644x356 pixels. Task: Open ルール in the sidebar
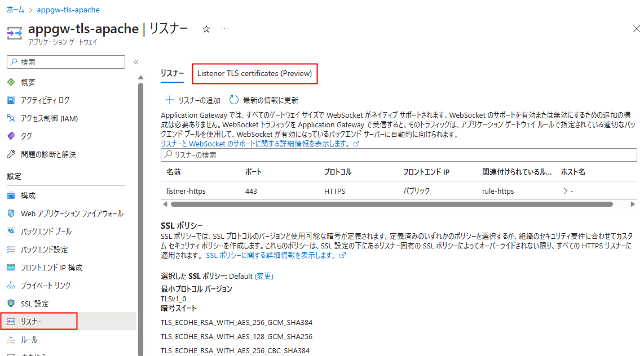pos(29,340)
